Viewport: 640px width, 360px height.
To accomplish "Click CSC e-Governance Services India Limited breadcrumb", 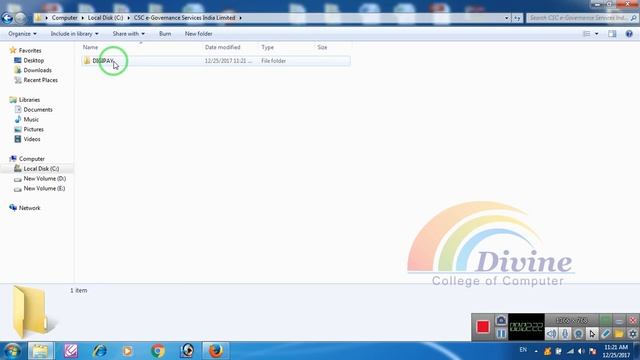I will point(184,18).
